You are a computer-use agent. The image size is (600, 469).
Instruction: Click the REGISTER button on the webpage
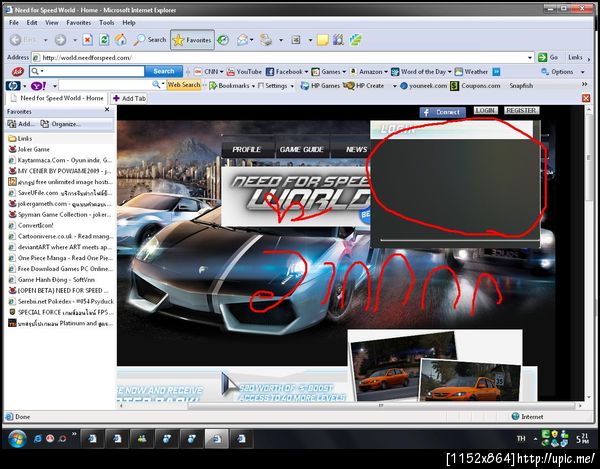click(x=521, y=111)
